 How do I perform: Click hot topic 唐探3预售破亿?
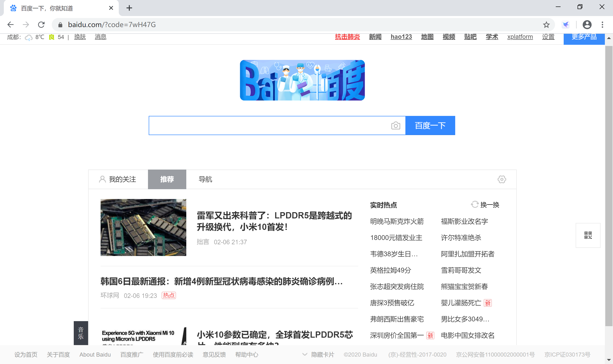coord(392,303)
